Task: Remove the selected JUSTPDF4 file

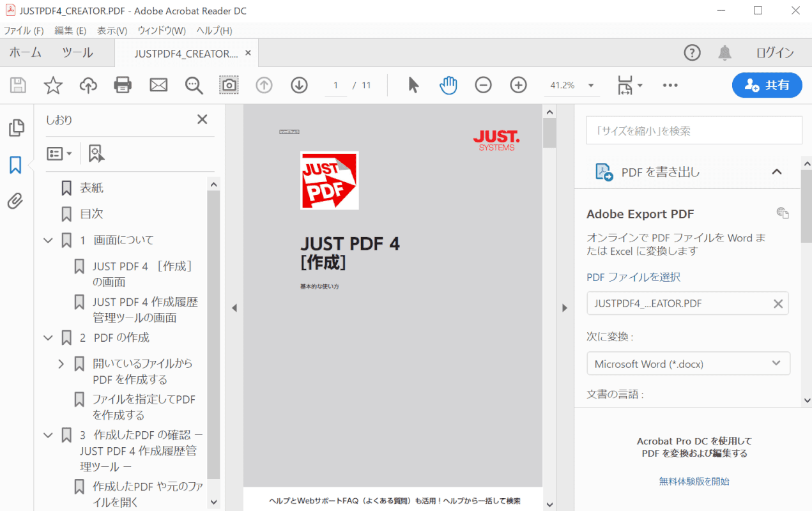Action: tap(778, 304)
